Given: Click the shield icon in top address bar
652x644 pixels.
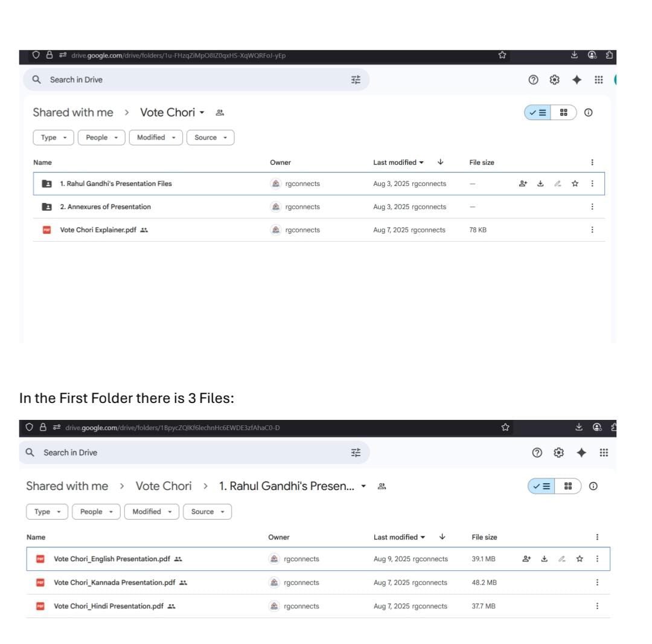Looking at the screenshot, I should tap(36, 55).
